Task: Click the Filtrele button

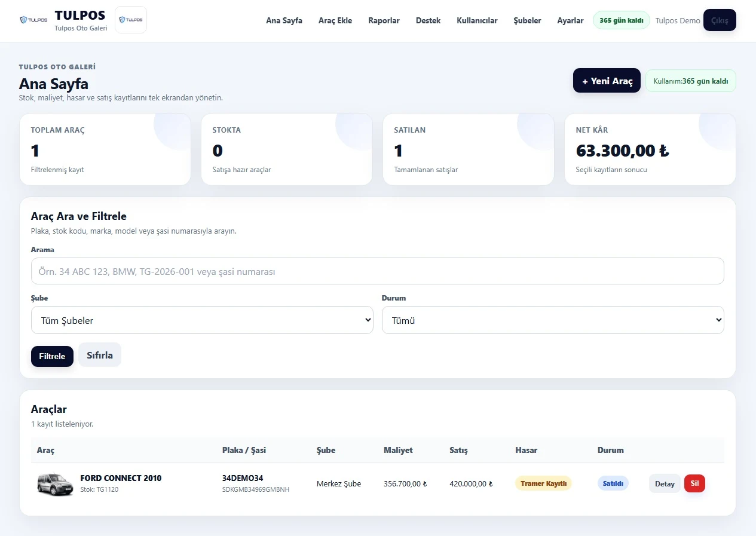Action: [52, 356]
